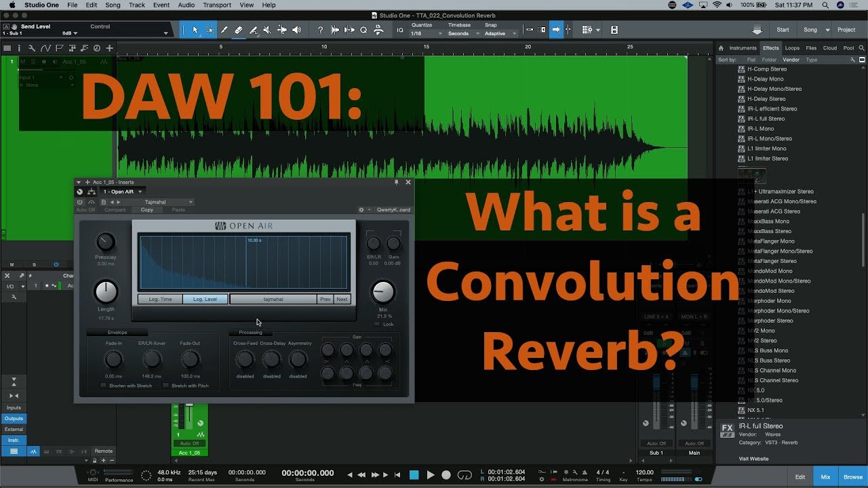Click the Prev impulse response button

325,299
